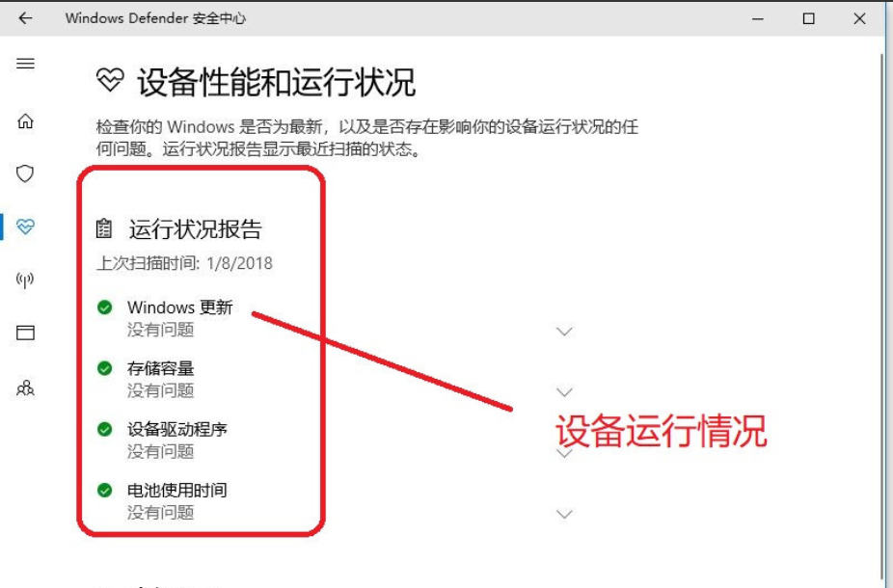Select the family options icon in sidebar
The width and height of the screenshot is (893, 588).
[x=25, y=388]
